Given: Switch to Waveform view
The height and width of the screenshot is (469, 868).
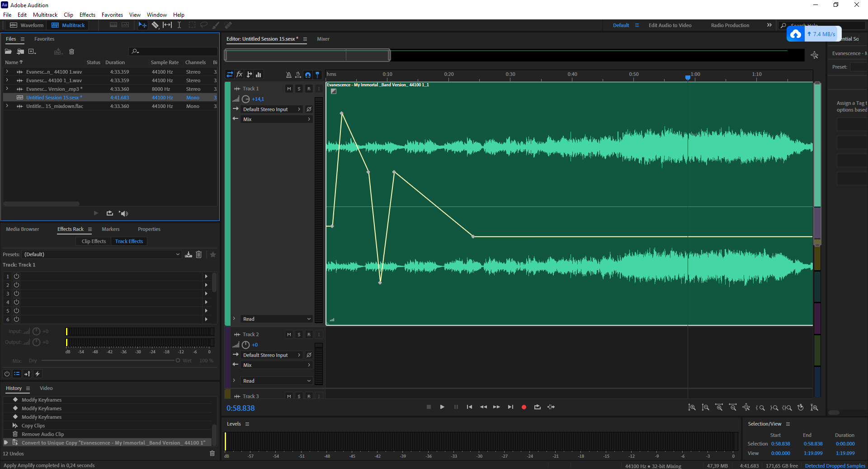Looking at the screenshot, I should (x=27, y=25).
